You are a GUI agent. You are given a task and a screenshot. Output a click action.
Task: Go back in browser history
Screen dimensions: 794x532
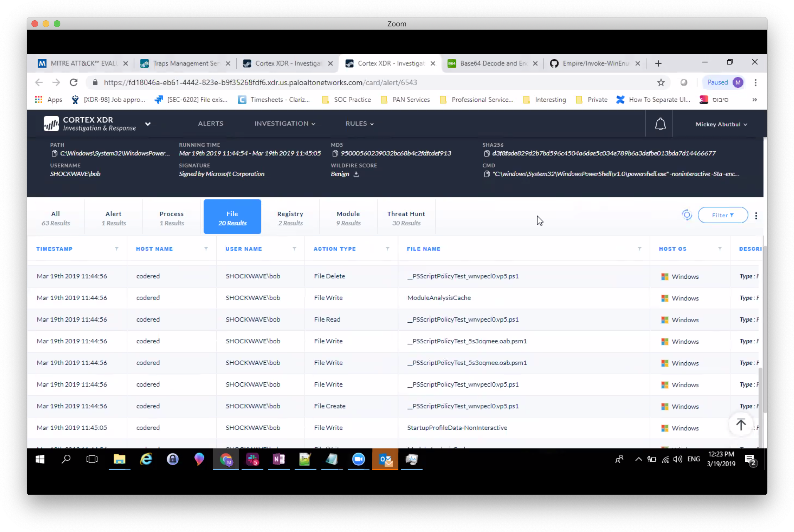(39, 82)
